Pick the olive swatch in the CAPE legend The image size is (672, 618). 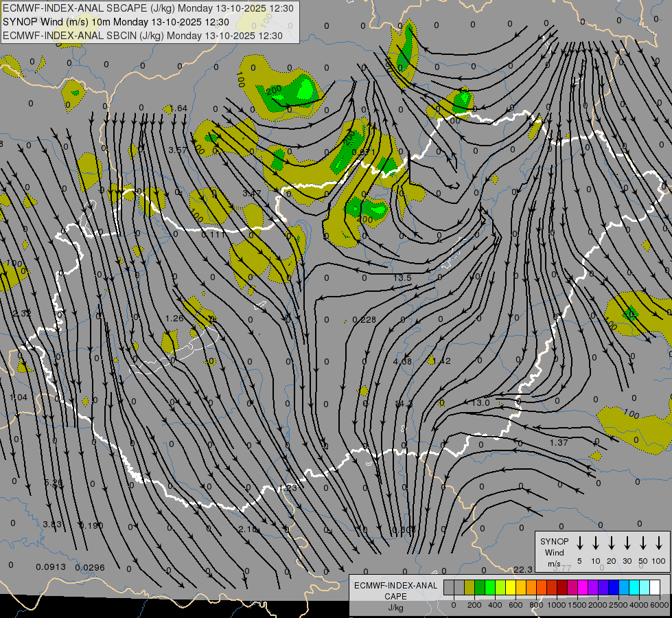coord(470,587)
